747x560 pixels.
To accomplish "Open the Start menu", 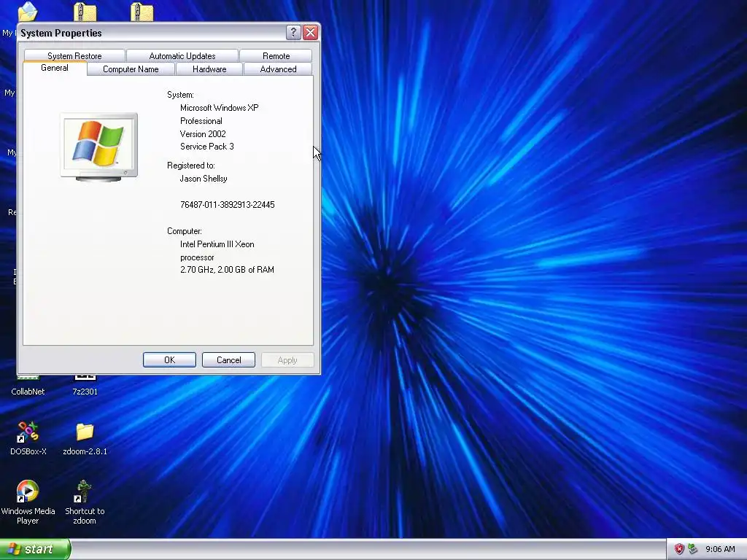I will tap(35, 549).
